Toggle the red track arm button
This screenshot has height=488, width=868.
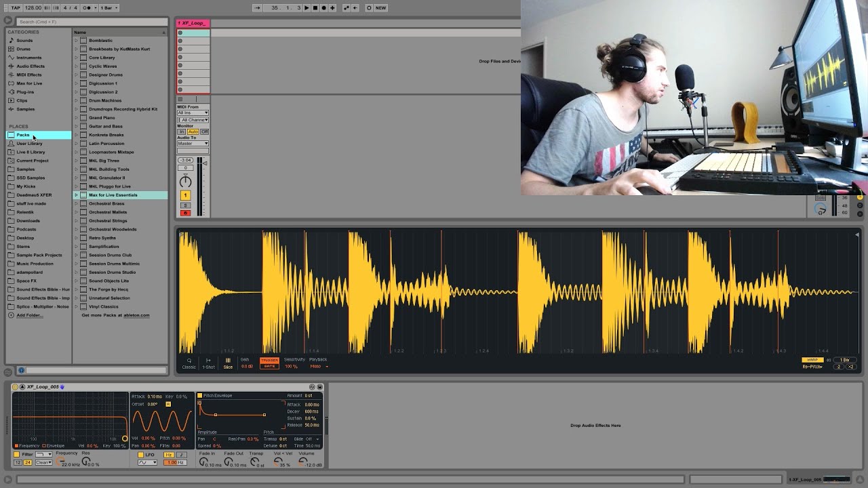click(x=185, y=213)
